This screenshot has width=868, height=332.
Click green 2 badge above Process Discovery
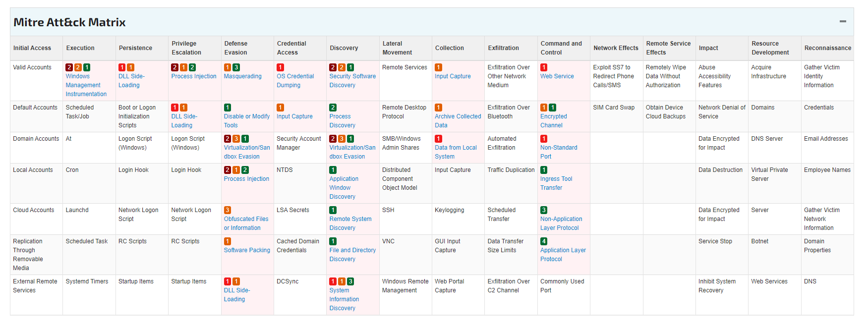333,108
